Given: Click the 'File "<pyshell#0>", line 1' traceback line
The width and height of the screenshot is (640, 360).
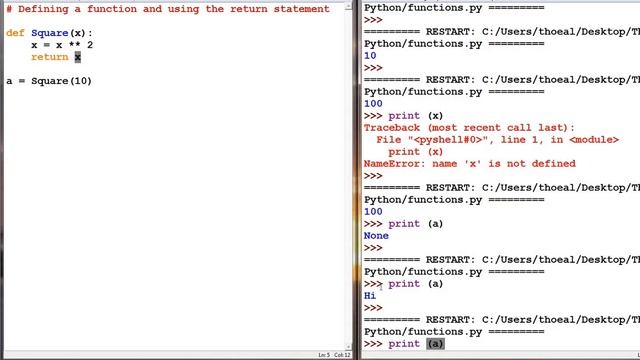Looking at the screenshot, I should click(x=497, y=140).
